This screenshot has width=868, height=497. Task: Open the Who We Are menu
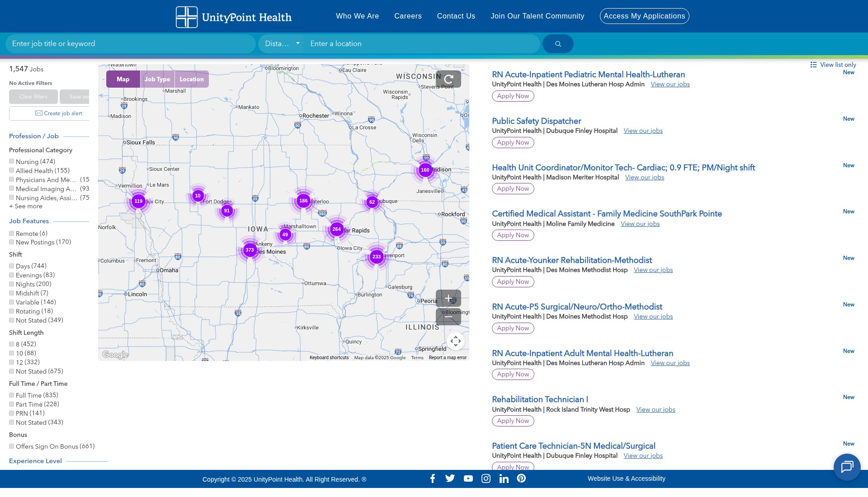click(357, 16)
